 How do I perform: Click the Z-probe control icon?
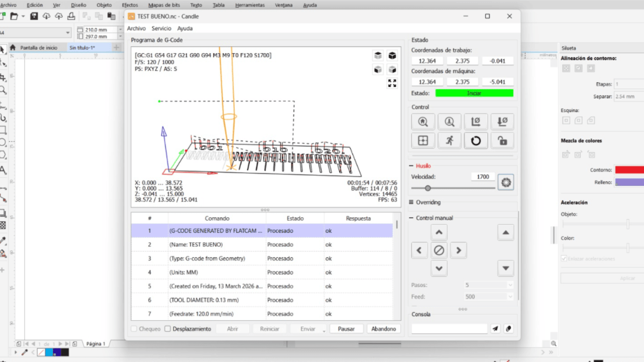449,122
